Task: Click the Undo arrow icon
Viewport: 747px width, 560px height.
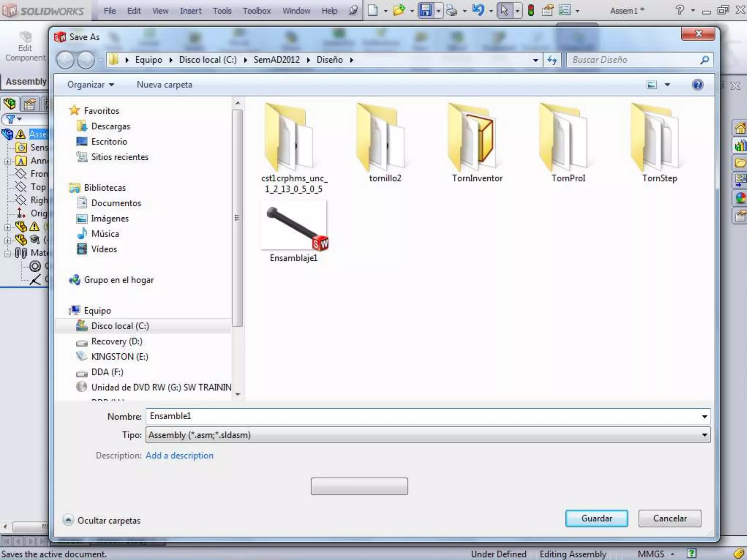Action: 478,10
